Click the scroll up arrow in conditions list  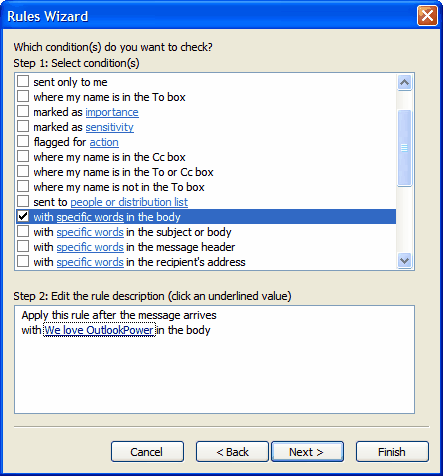tap(404, 82)
